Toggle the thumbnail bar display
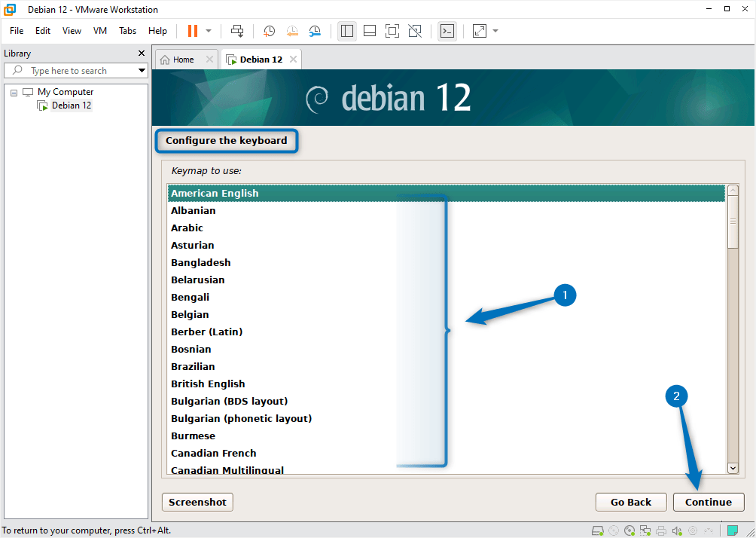The width and height of the screenshot is (756, 538). pos(369,31)
